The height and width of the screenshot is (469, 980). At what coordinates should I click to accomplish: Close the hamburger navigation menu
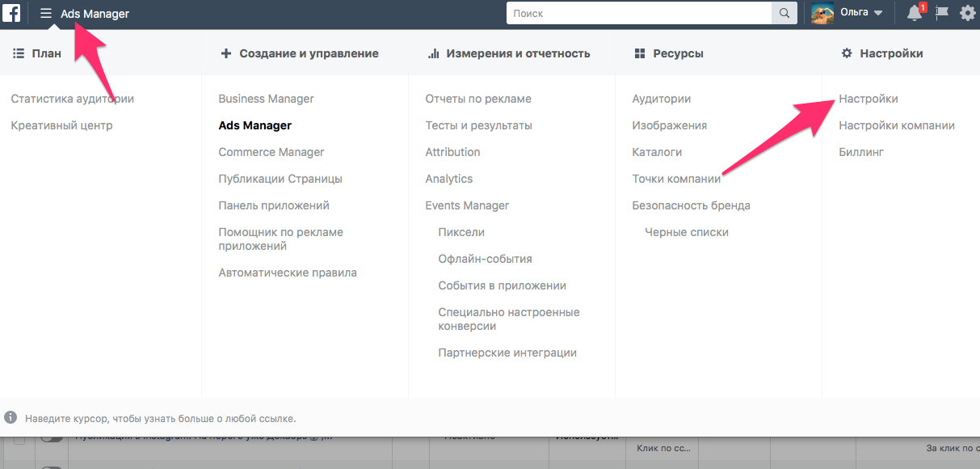46,13
